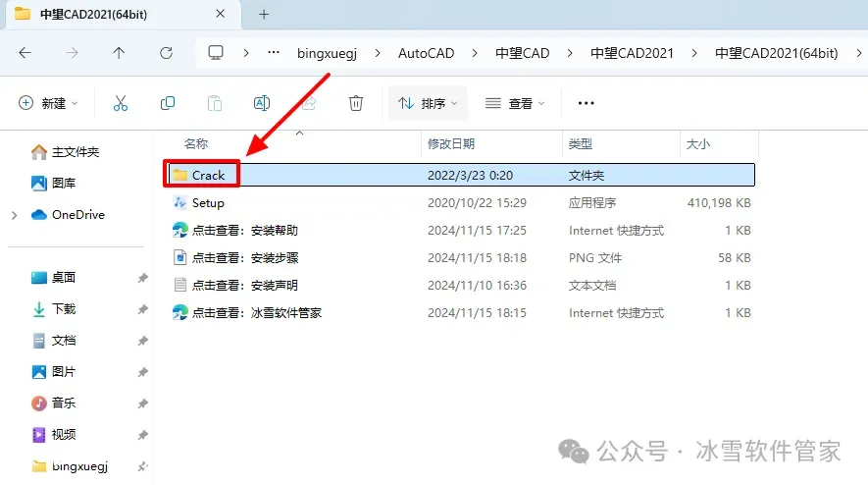Unpin 下载 using its pin icon

pos(143,309)
